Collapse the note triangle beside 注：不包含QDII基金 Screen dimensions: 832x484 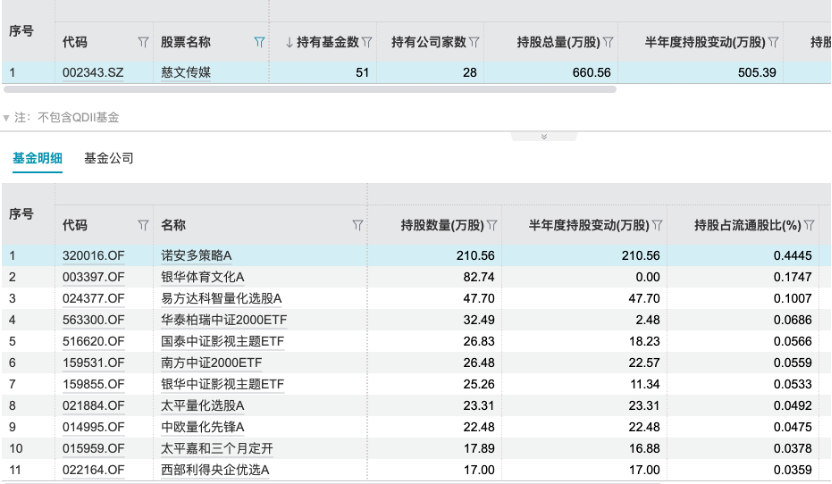(6, 118)
